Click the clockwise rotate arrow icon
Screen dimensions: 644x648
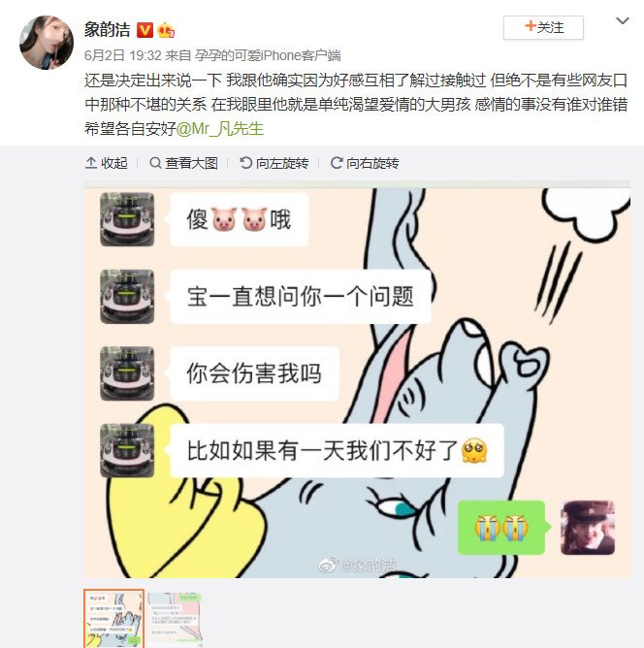point(337,163)
